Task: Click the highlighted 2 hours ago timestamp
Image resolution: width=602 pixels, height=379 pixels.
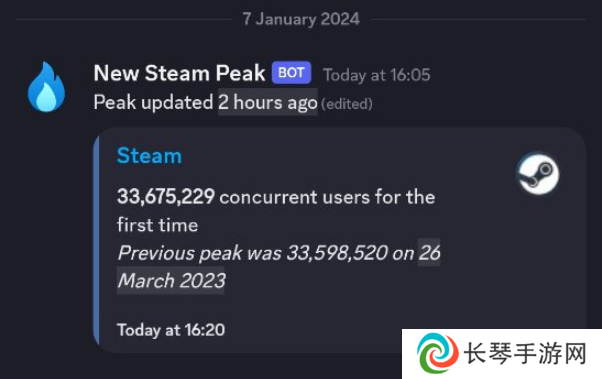Action: point(268,102)
